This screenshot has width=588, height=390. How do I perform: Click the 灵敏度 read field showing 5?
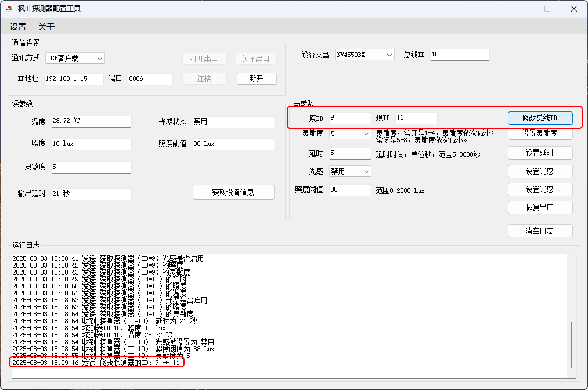click(91, 167)
